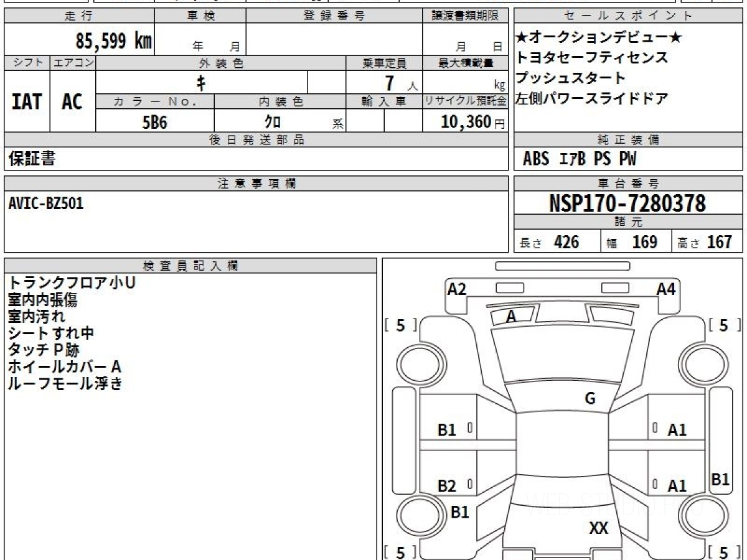
Task: Click exterior color value キ
Action: pyautogui.click(x=200, y=82)
